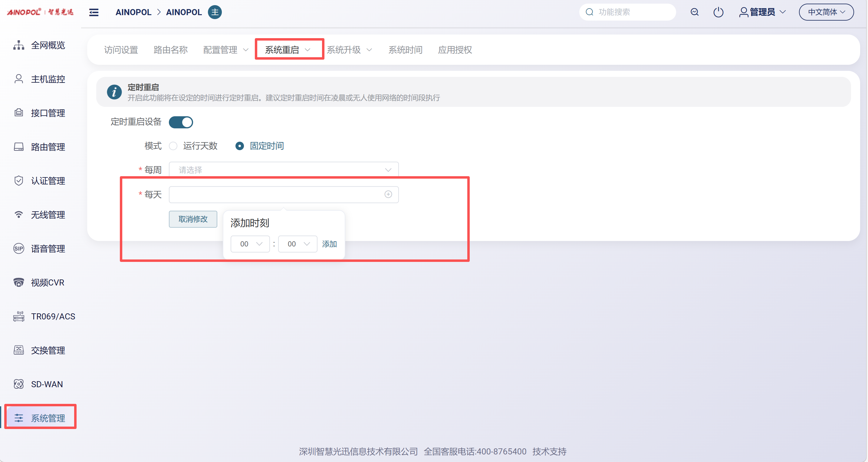868x462 pixels.
Task: Open the hour dropdown in 添加时刻
Action: click(250, 244)
